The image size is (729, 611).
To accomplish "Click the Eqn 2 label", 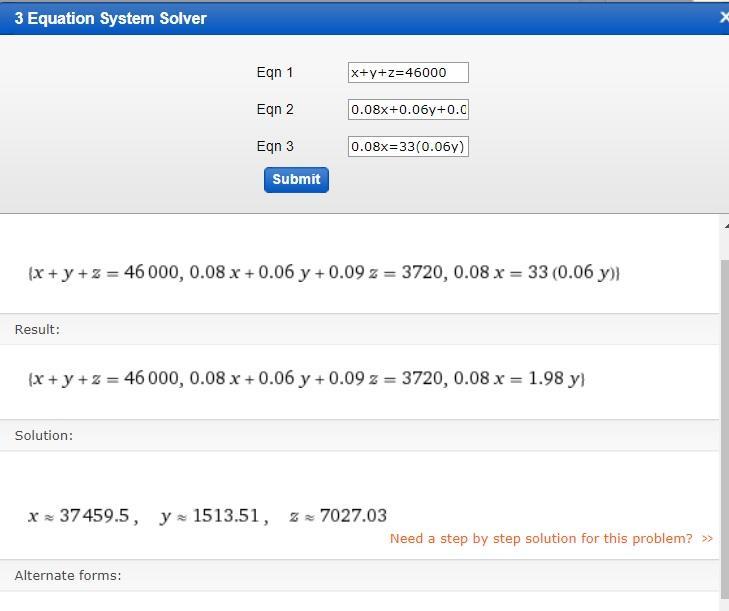I will [275, 109].
